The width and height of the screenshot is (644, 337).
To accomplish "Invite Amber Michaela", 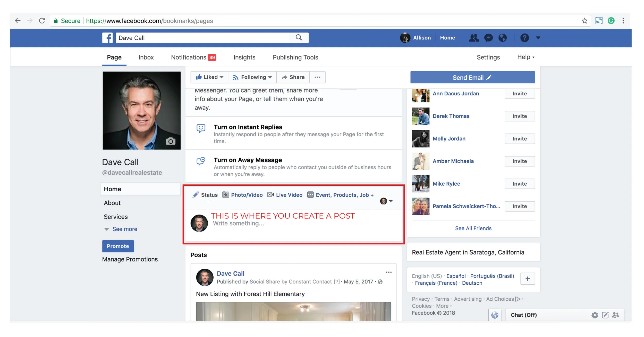I will point(520,161).
